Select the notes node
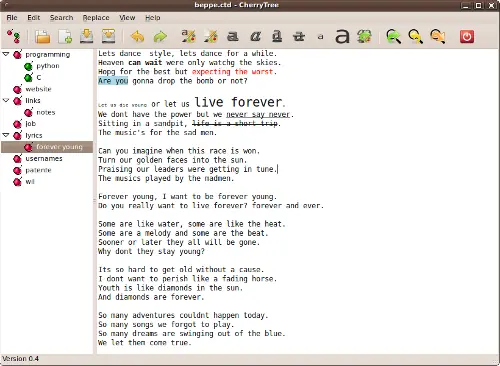 (46, 112)
